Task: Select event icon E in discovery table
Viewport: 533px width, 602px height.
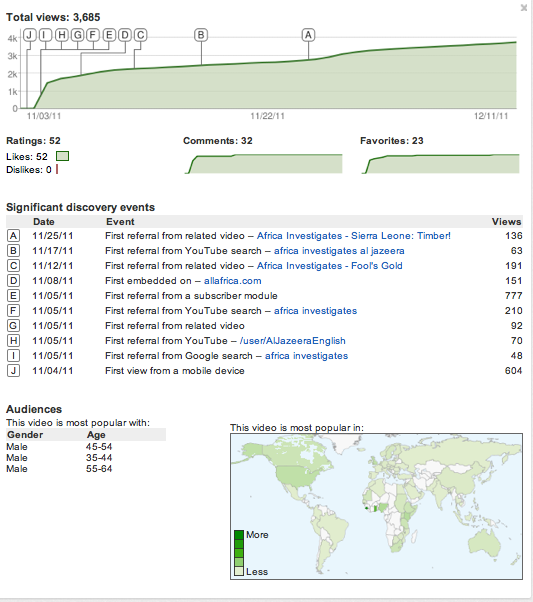Action: tap(13, 296)
